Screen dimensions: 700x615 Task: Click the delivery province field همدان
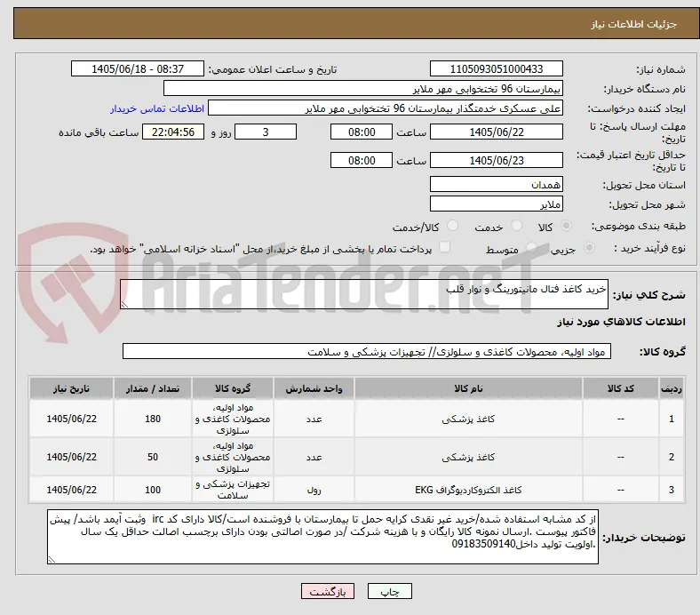(497, 184)
